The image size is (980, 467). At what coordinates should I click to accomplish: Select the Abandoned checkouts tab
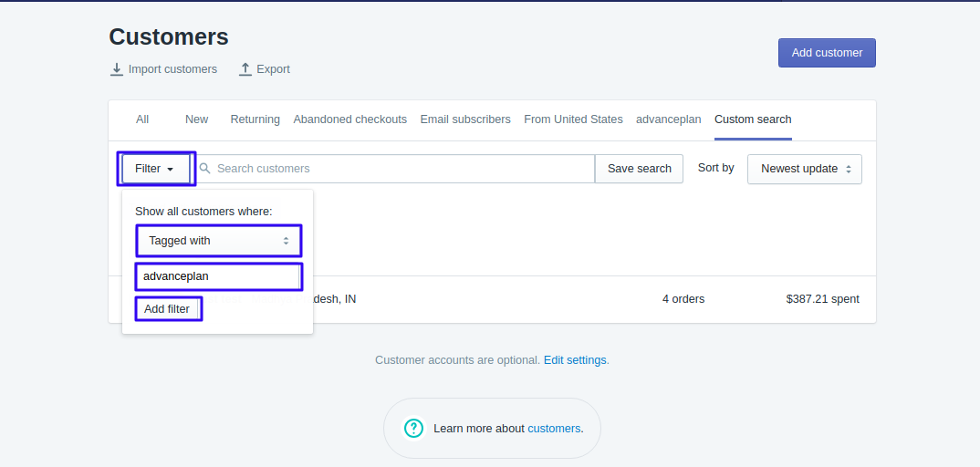[x=350, y=119]
